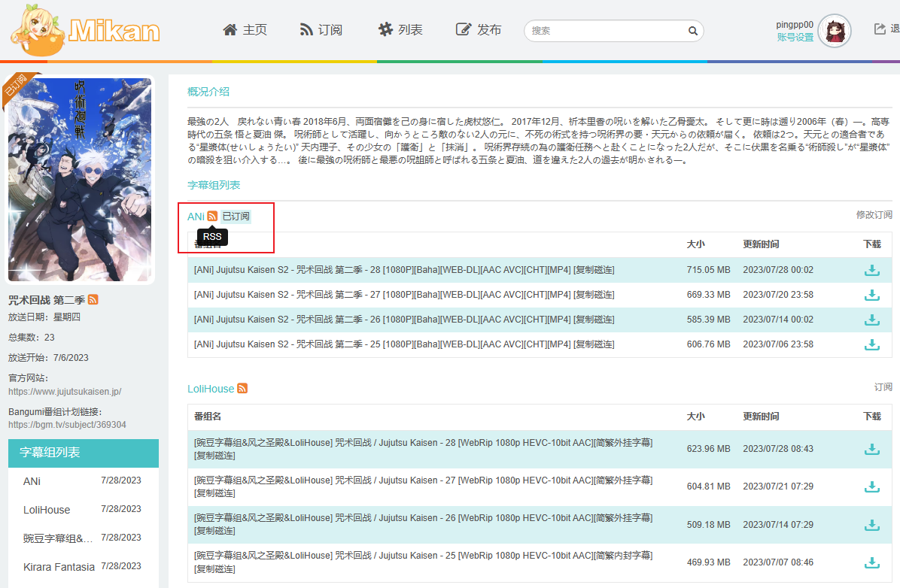Click 放送开始: 7/6/2023 info line
900x588 pixels.
click(48, 357)
